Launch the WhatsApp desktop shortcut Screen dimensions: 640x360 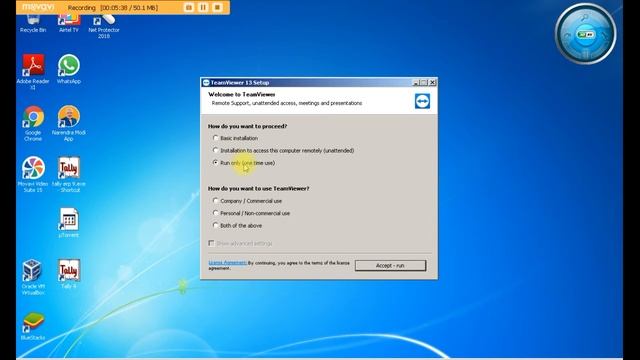[x=69, y=69]
